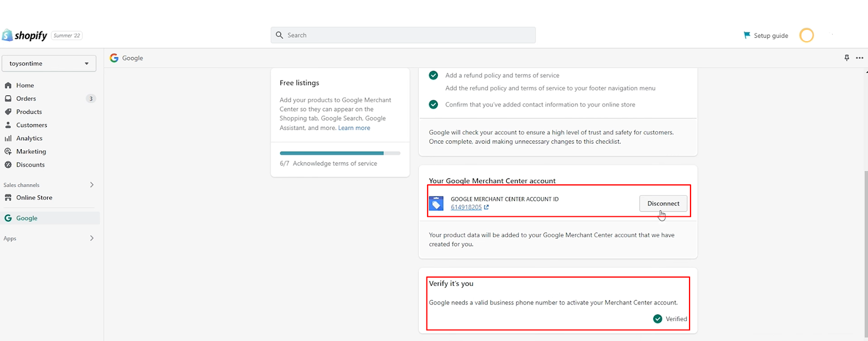Click the Merchant Center blue tag icon
The image size is (868, 341).
point(436,203)
